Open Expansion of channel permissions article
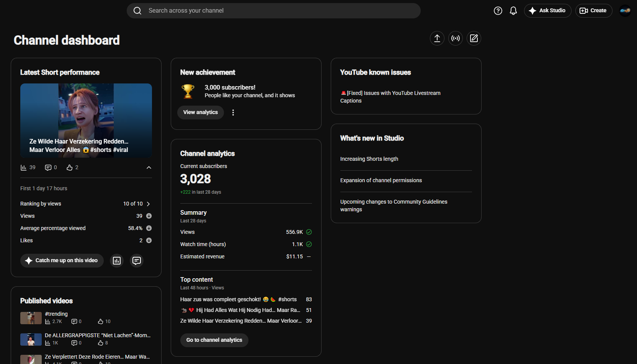This screenshot has width=637, height=364. (x=381, y=180)
